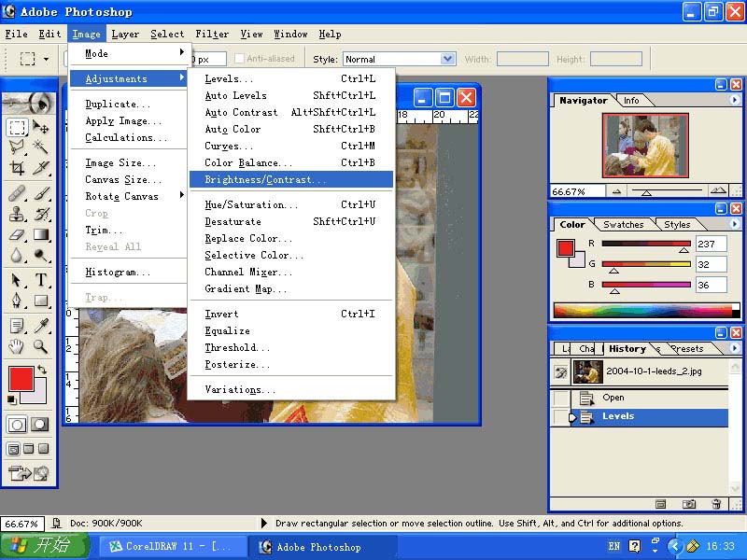This screenshot has width=747, height=560.
Task: Toggle the Anti-aliased checkbox
Action: click(240, 59)
